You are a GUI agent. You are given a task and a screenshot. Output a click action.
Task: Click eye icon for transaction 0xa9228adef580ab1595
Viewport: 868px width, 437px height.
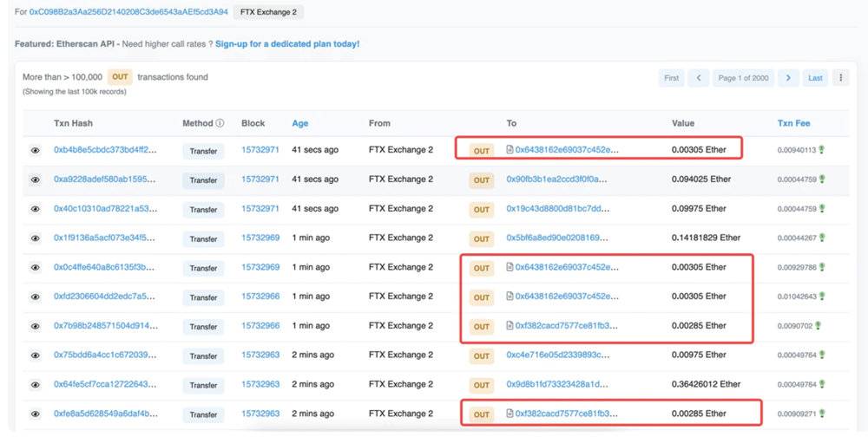pos(36,180)
